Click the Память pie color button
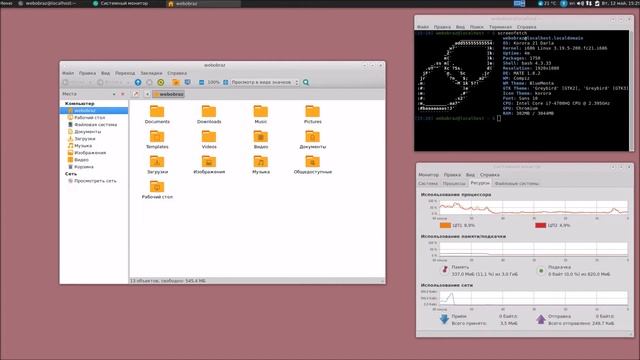 [445, 270]
